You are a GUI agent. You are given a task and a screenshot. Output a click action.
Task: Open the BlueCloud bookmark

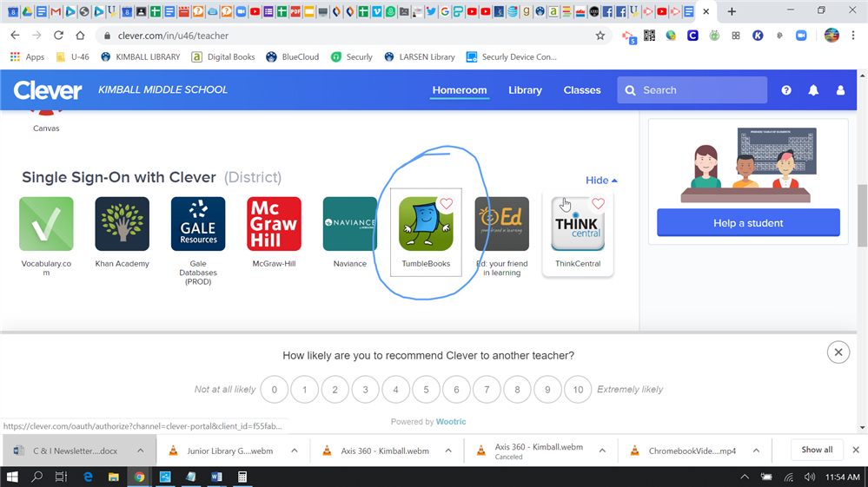(292, 56)
